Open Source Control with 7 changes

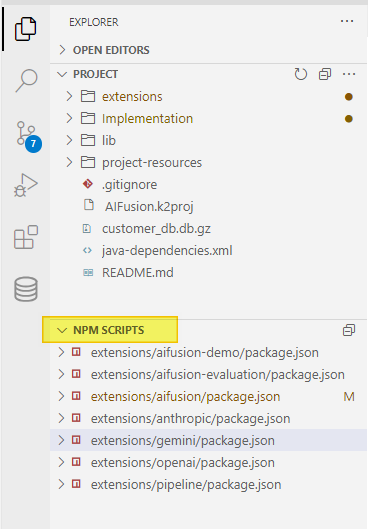pos(28,136)
